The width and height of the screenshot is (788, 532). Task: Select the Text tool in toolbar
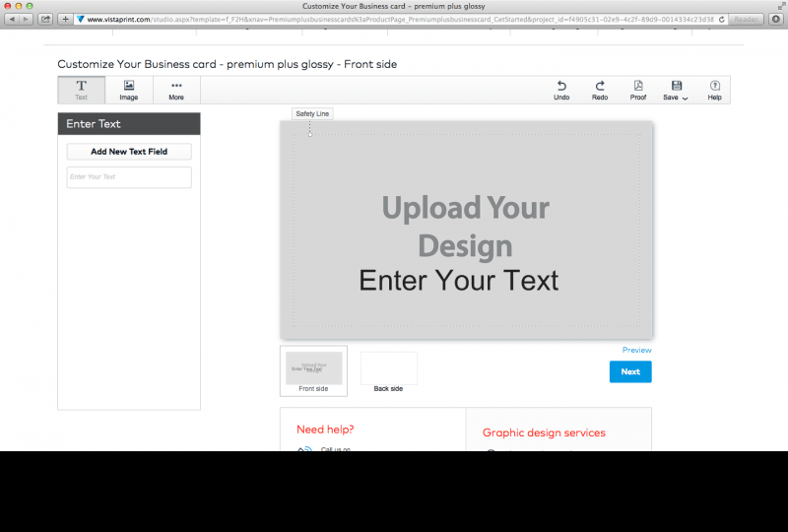[x=82, y=90]
